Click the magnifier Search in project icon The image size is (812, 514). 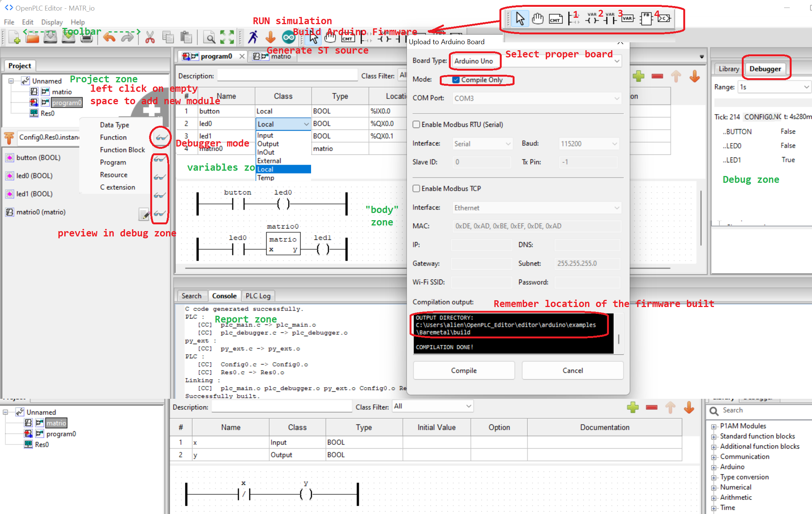(x=209, y=37)
